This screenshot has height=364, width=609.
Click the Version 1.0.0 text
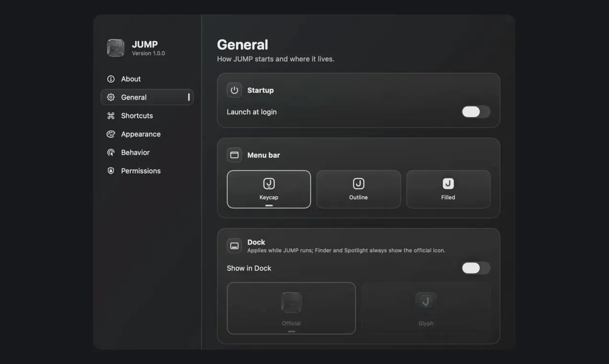[149, 54]
